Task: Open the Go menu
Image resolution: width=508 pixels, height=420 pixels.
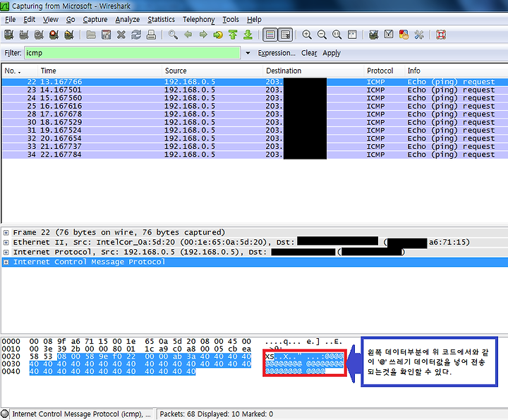Action: (71, 20)
